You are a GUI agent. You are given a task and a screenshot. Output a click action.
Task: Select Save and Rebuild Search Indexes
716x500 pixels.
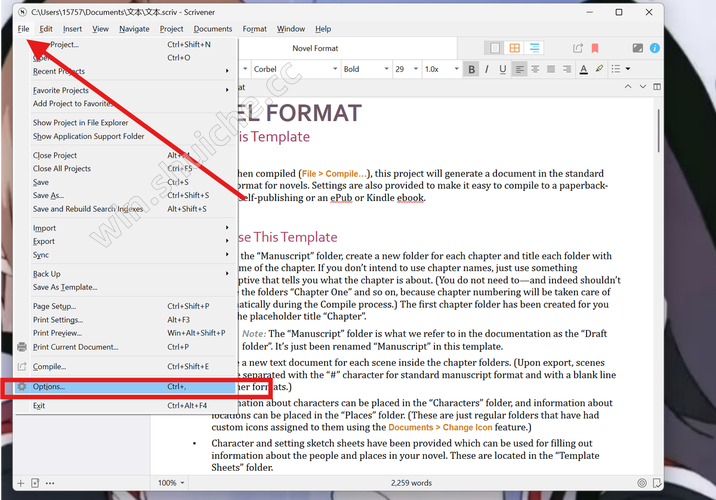pyautogui.click(x=125, y=209)
